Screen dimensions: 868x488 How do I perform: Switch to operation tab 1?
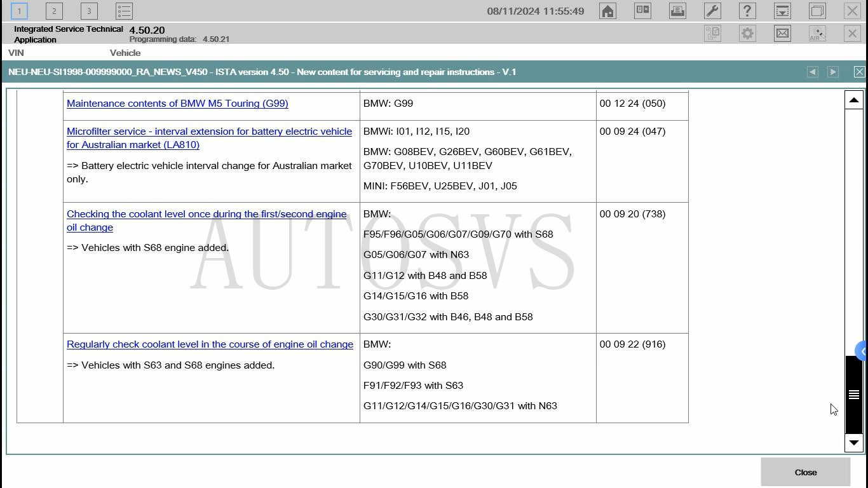19,11
